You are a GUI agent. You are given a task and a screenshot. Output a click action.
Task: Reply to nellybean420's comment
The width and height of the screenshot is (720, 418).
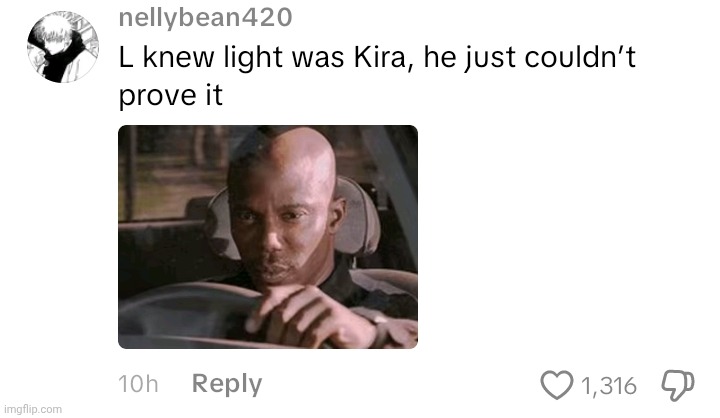227,384
